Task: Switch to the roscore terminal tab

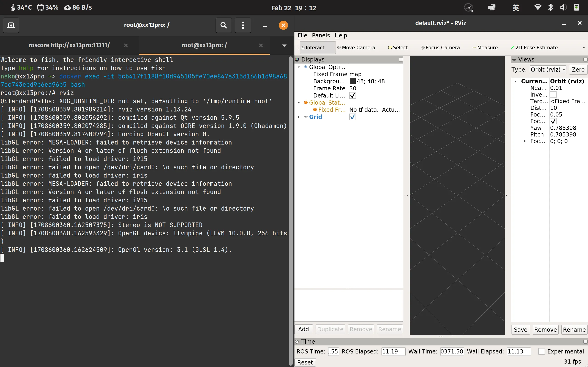Action: click(x=69, y=45)
